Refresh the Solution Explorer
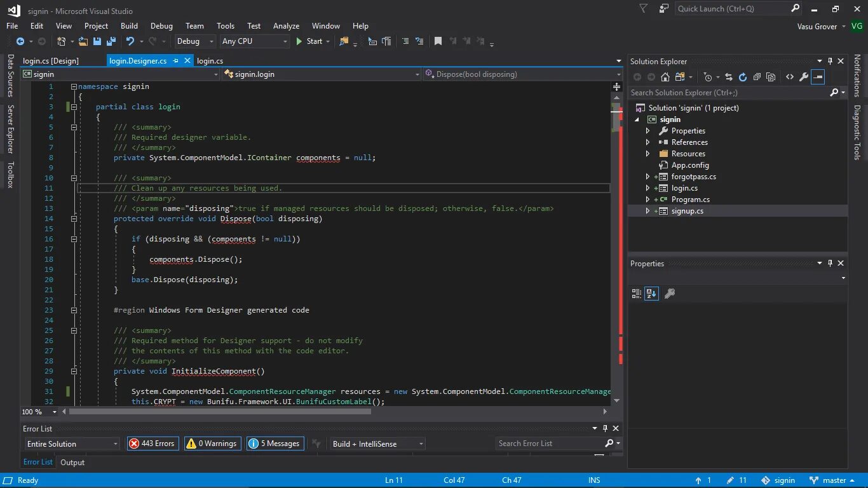This screenshot has width=868, height=488. 742,77
